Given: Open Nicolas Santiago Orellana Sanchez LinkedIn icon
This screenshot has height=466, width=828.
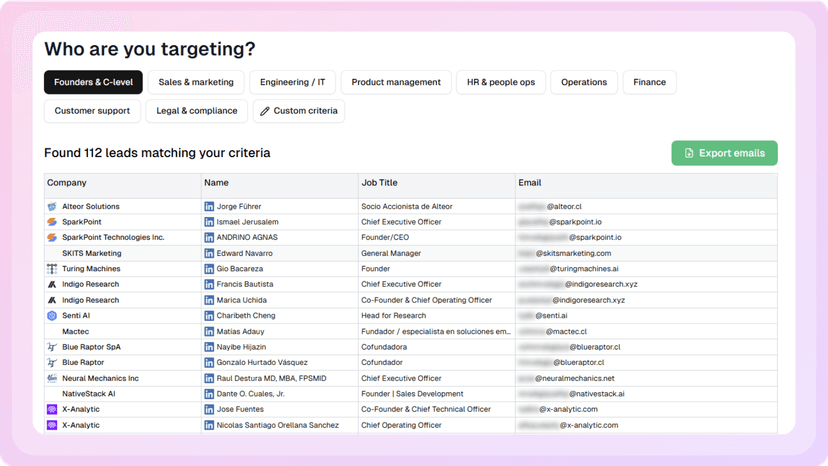Looking at the screenshot, I should 209,425.
